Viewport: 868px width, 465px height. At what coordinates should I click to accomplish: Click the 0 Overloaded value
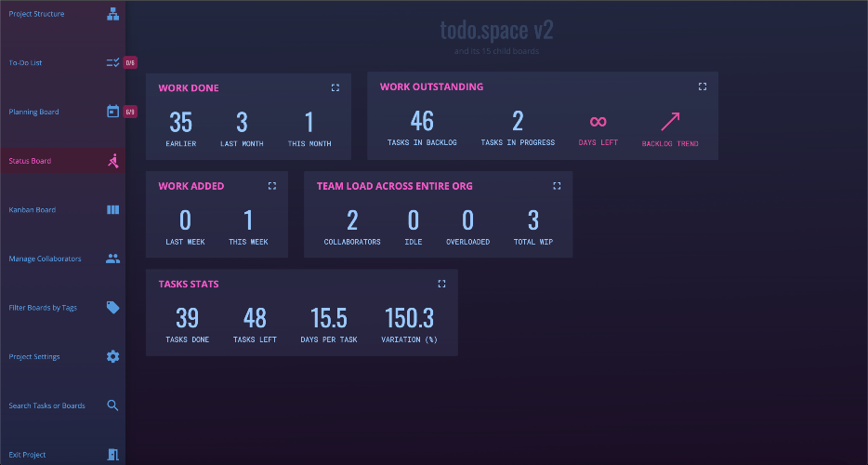pyautogui.click(x=467, y=220)
